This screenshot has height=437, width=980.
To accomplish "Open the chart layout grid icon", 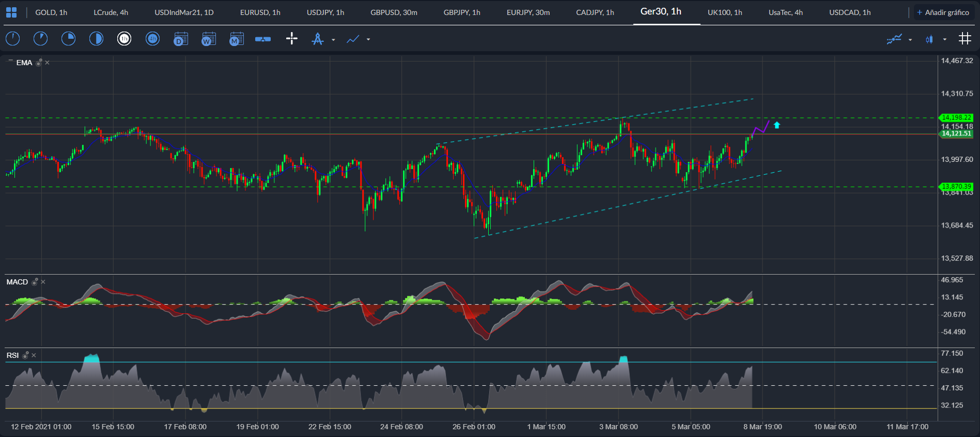I will pyautogui.click(x=965, y=39).
